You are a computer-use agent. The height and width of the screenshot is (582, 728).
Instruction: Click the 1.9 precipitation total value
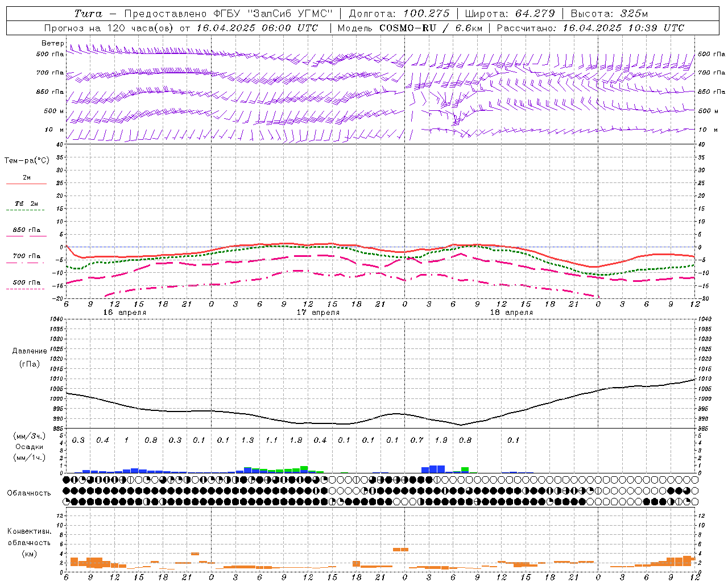441,440
